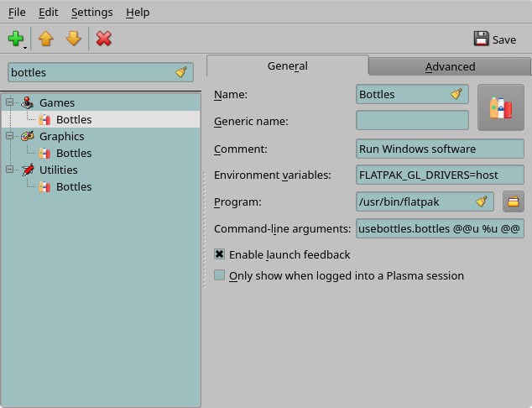This screenshot has width=532, height=408.
Task: Enable Only show when logged into Plasma
Action: click(220, 275)
